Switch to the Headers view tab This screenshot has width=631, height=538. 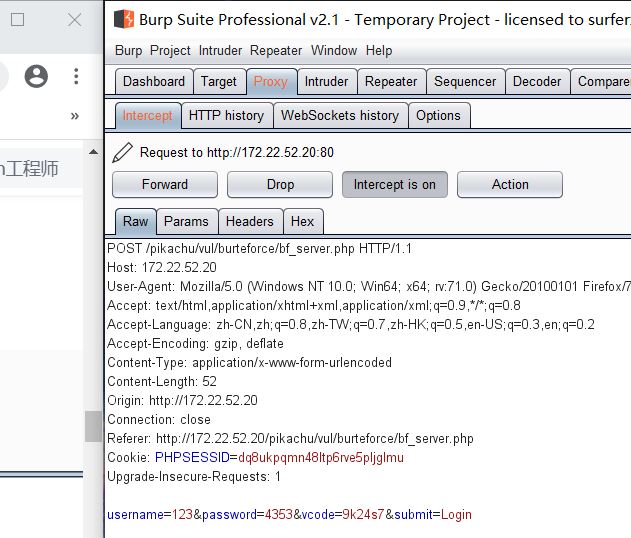[x=250, y=222]
